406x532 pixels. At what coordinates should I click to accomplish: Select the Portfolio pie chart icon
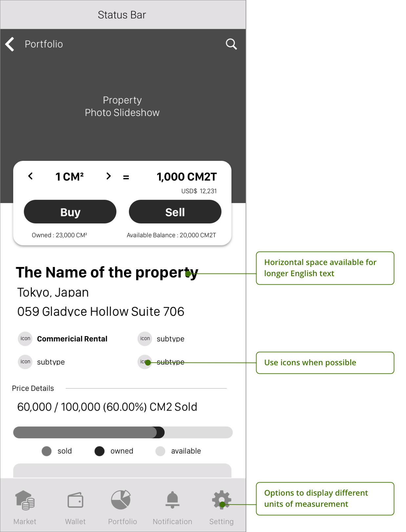121,500
